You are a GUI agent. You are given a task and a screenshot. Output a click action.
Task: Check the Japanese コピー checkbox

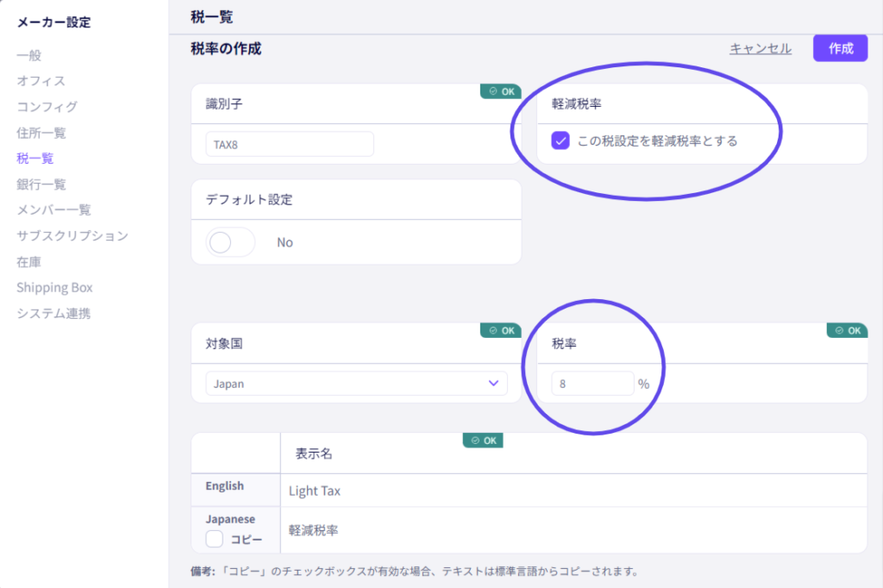[x=215, y=540]
